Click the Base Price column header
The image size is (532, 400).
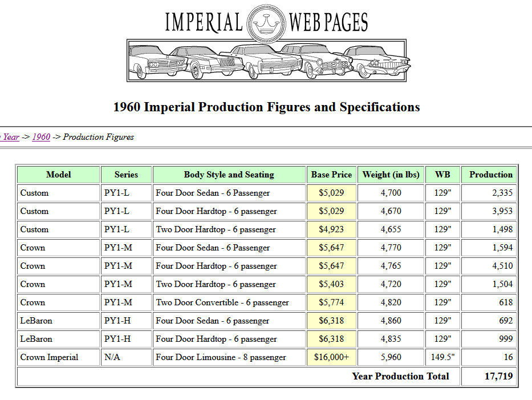click(331, 175)
